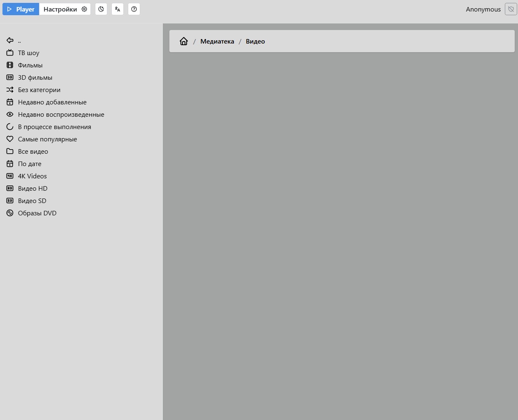Open Недавно добавленные list
This screenshot has height=420, width=518.
click(x=52, y=102)
